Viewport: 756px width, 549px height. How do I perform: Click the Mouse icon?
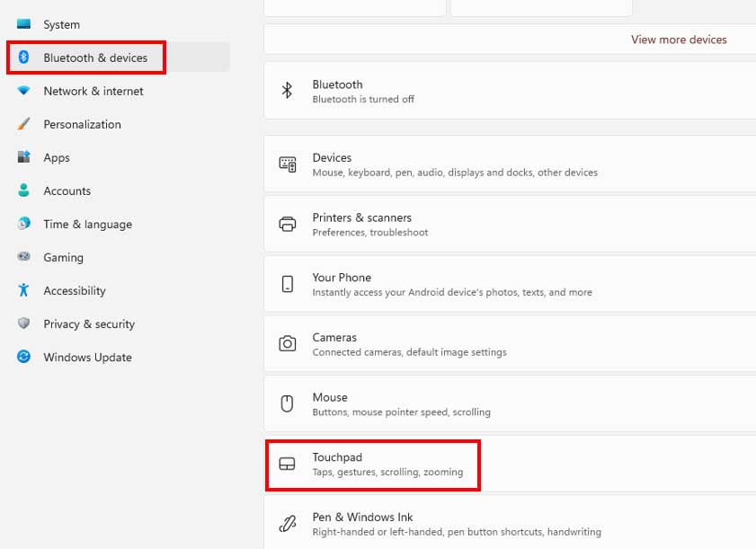pos(288,403)
